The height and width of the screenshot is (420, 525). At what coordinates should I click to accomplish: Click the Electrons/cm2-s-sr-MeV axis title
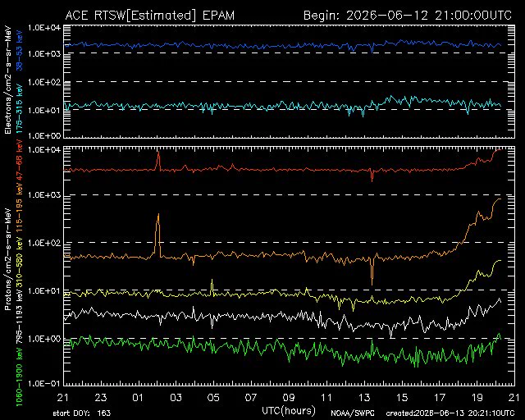[x=7, y=80]
